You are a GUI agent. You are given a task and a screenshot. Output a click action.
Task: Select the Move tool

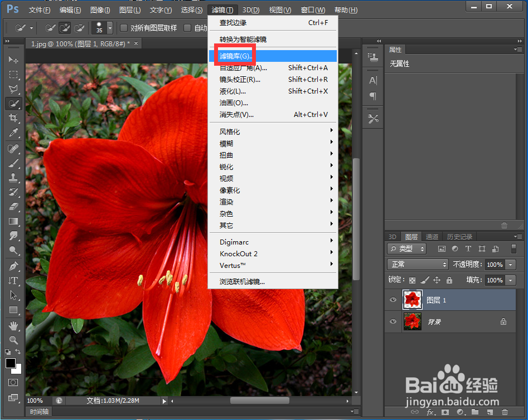(x=13, y=60)
